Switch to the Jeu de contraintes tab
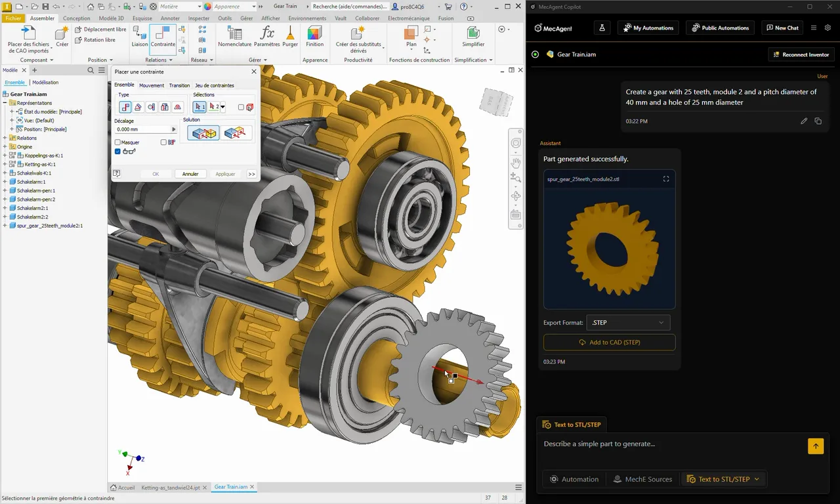The image size is (840, 504). click(x=215, y=85)
